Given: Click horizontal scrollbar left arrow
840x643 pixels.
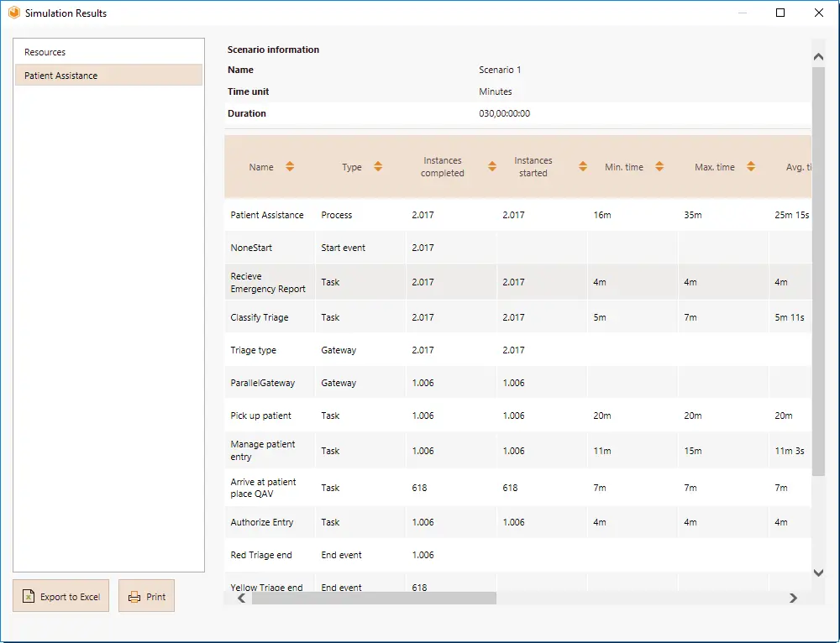Looking at the screenshot, I should tap(242, 598).
